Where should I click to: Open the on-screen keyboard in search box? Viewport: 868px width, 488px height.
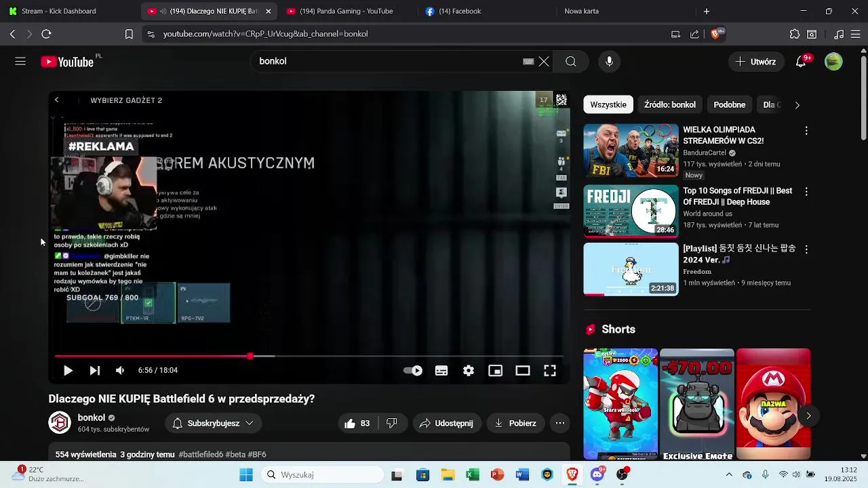pos(528,62)
